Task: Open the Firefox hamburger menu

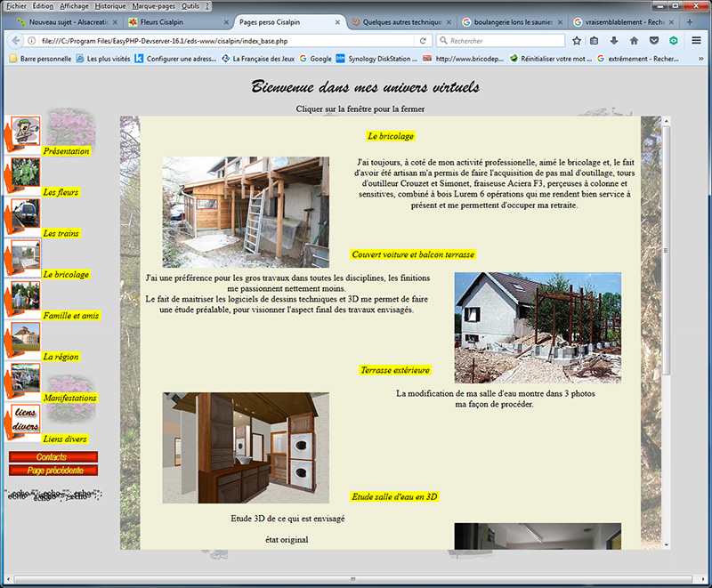Action: point(696,41)
